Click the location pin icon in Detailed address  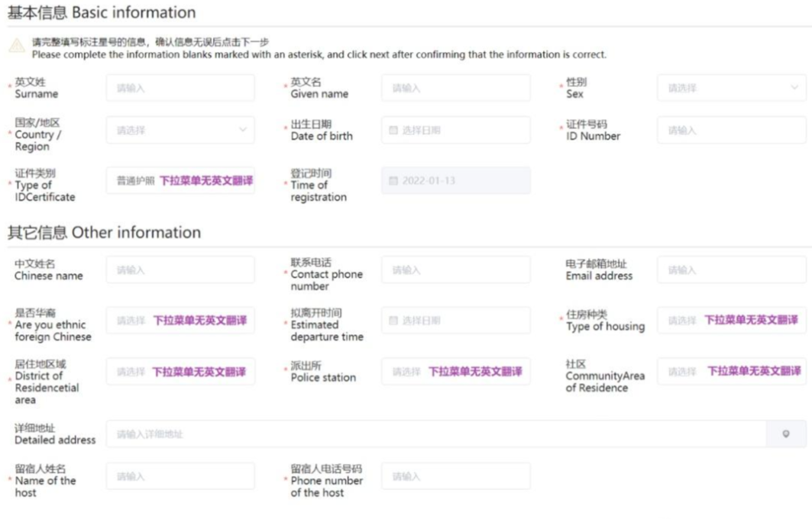tap(786, 434)
